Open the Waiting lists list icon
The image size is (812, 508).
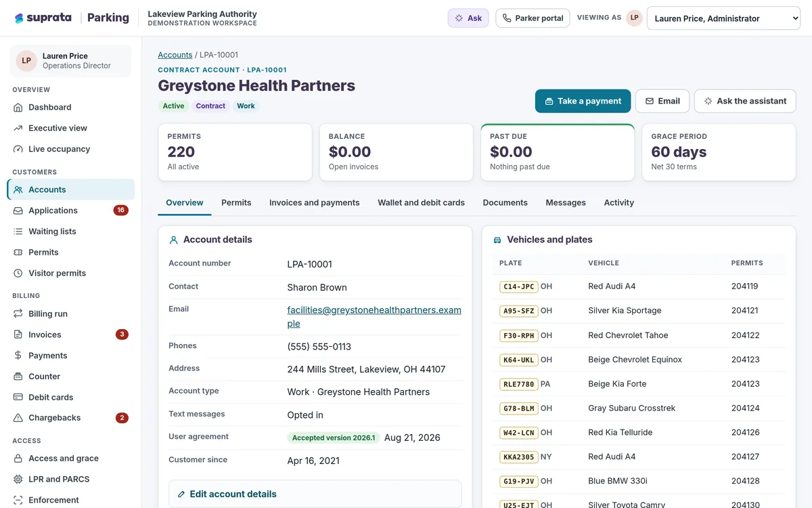click(x=18, y=232)
